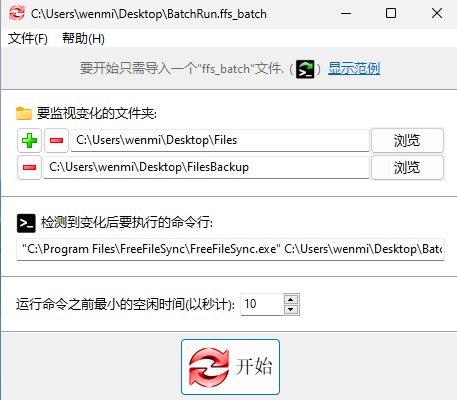Viewport: 457px width, 400px height.
Task: Click the FilesBackup folder path field
Action: (x=206, y=167)
